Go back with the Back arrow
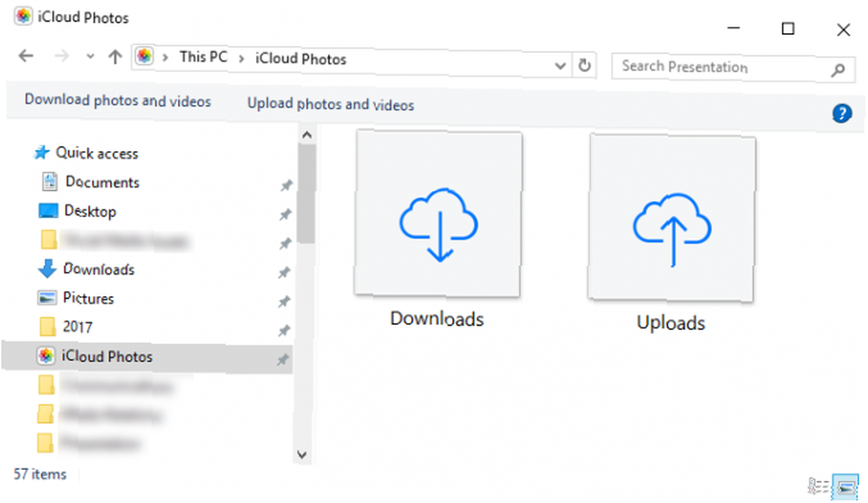868x503 pixels. coord(26,56)
